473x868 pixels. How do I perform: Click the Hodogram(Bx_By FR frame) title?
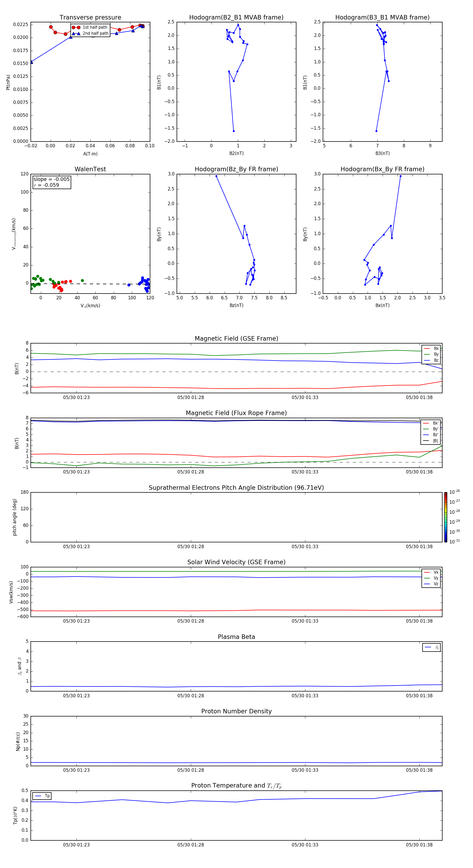pyautogui.click(x=382, y=169)
